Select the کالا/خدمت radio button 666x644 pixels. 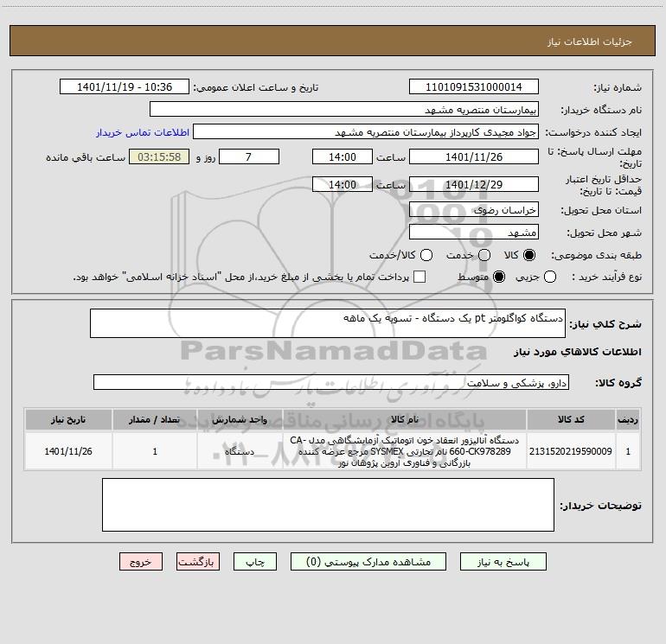[426, 255]
